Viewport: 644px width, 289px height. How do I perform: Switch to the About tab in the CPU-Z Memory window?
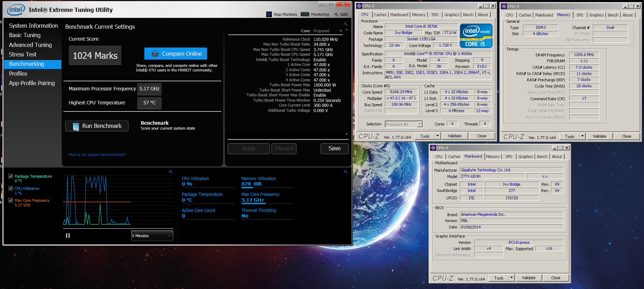coord(628,15)
